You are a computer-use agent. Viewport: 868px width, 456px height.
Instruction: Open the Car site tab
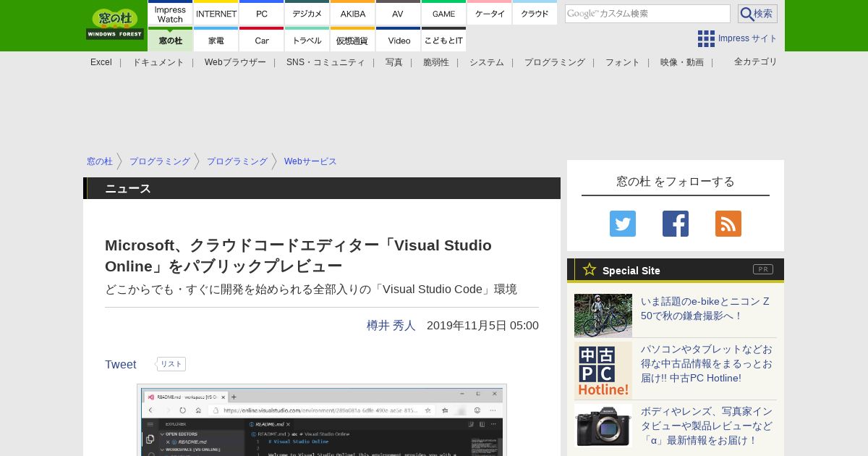tap(262, 40)
